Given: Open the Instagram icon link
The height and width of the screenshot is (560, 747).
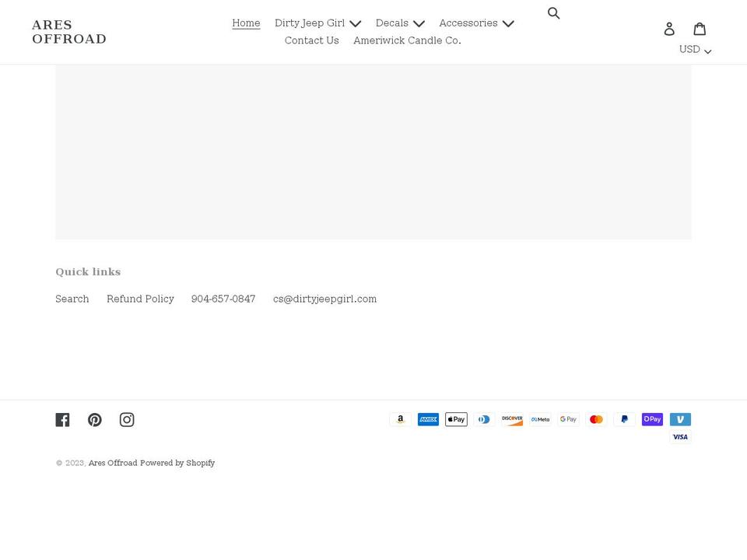Looking at the screenshot, I should point(127,419).
